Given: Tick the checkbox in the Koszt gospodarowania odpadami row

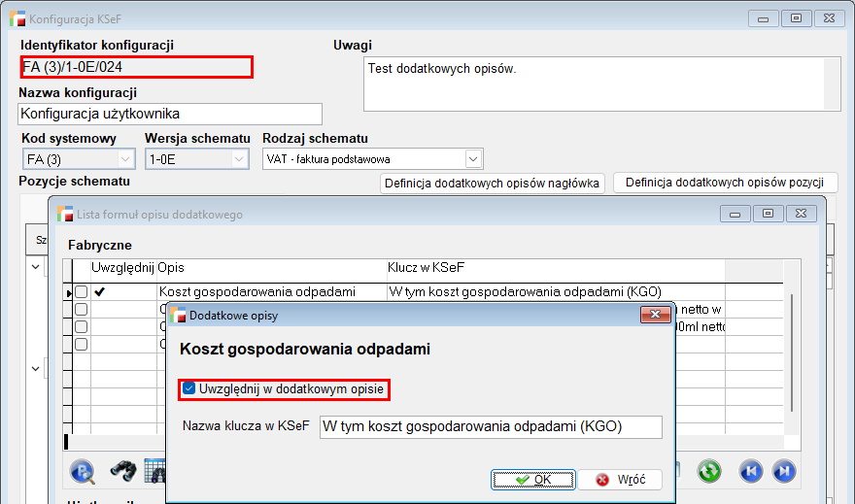Looking at the screenshot, I should pos(82,291).
